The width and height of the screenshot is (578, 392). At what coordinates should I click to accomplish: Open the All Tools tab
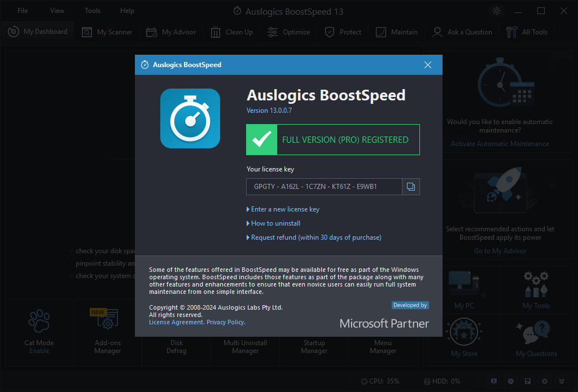click(527, 32)
